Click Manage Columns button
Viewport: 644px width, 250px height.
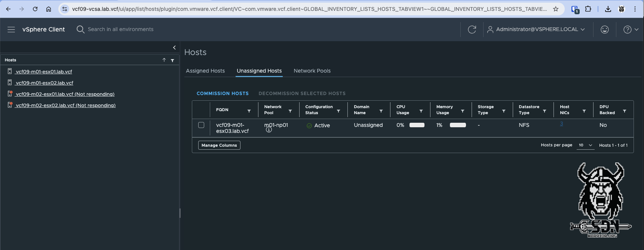click(219, 145)
